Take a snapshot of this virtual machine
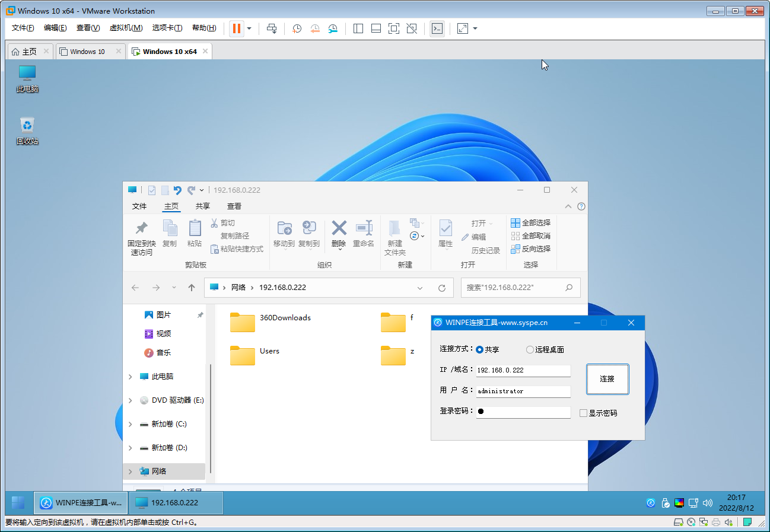The width and height of the screenshot is (770, 532). (x=297, y=28)
